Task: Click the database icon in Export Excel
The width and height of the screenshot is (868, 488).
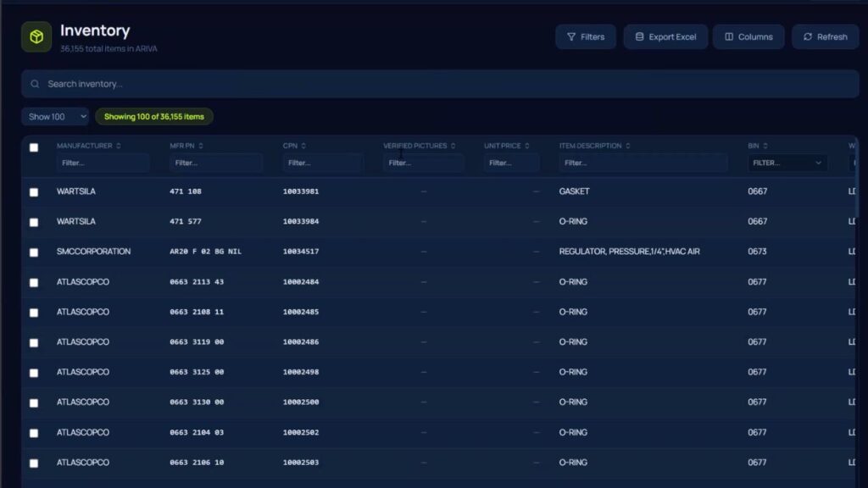Action: tap(639, 36)
